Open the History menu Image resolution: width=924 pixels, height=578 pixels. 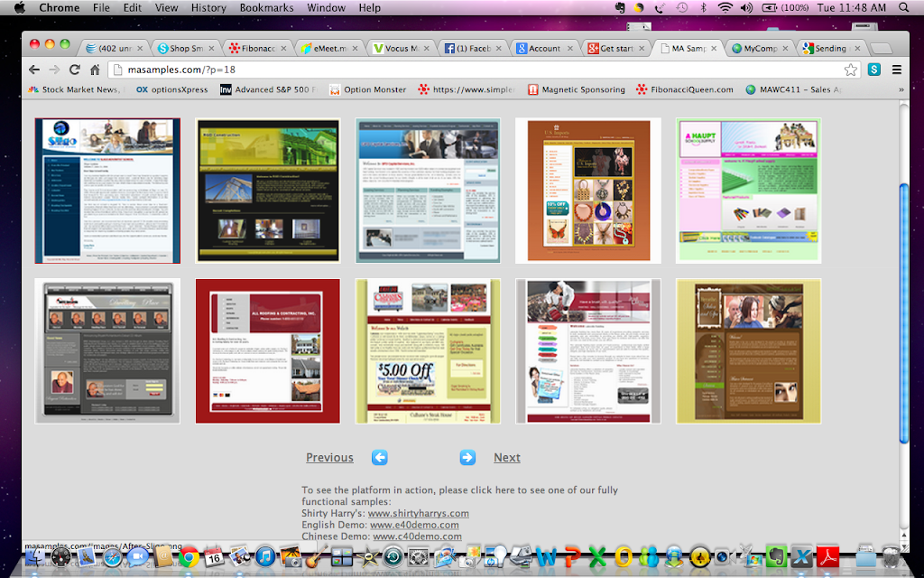click(208, 7)
